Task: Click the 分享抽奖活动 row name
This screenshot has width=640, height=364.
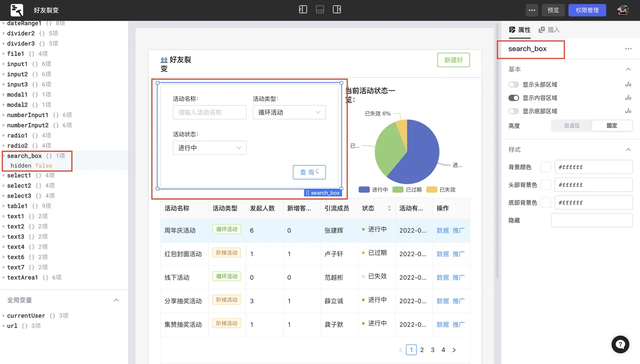Action: coord(183,301)
